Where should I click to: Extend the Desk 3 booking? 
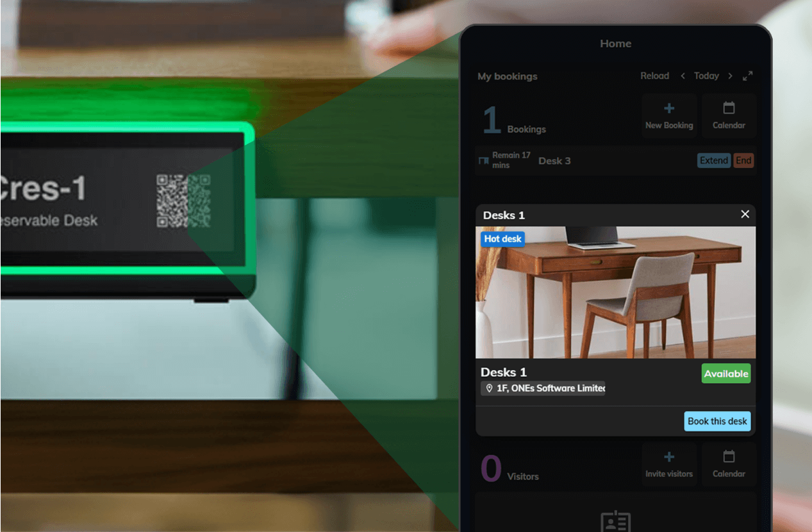pos(714,160)
